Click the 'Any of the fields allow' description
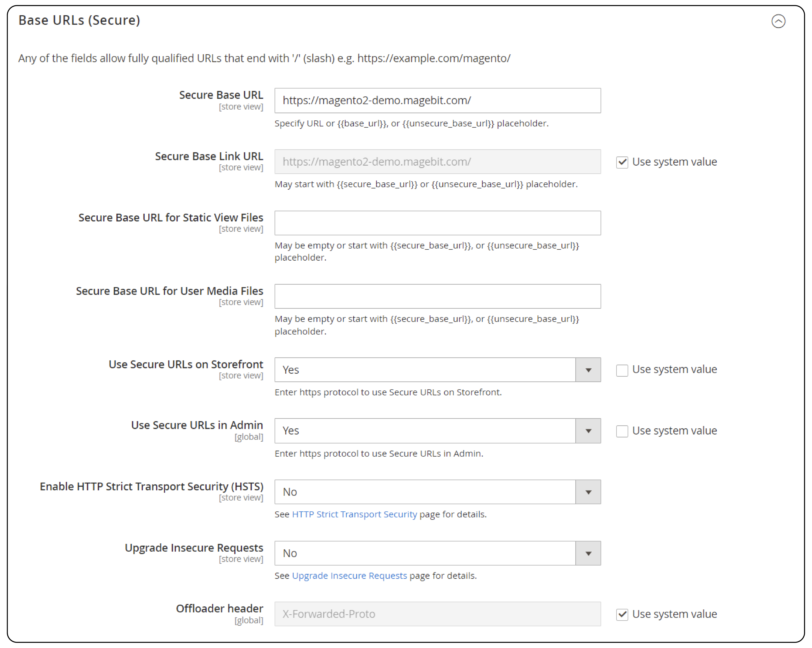812x648 pixels. (264, 58)
